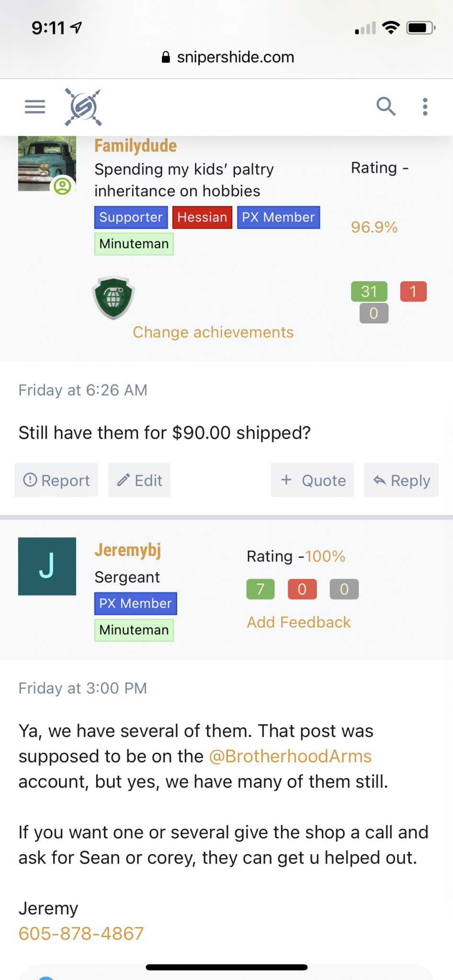View Jeremybj's 7 positive feedback count

[260, 589]
